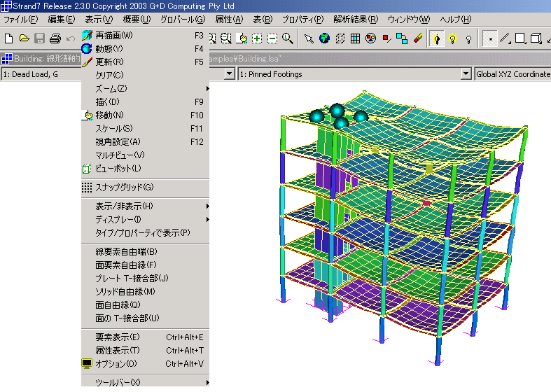Image resolution: width=551 pixels, height=392 pixels.
Task: Choose スケール(S) menu item
Action: (x=145, y=129)
